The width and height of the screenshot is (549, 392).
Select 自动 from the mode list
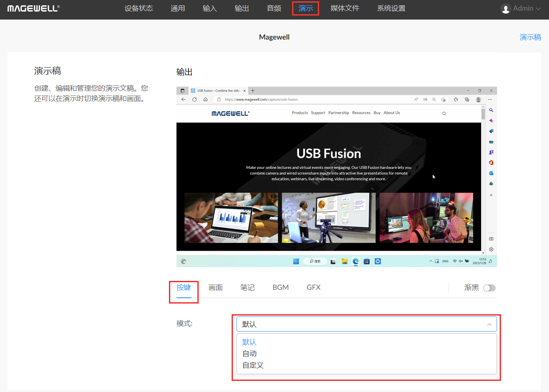tap(249, 354)
